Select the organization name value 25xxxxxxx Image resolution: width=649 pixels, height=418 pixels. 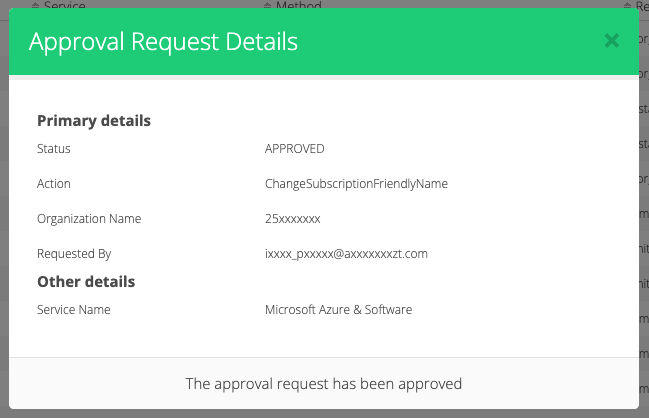[x=292, y=219]
